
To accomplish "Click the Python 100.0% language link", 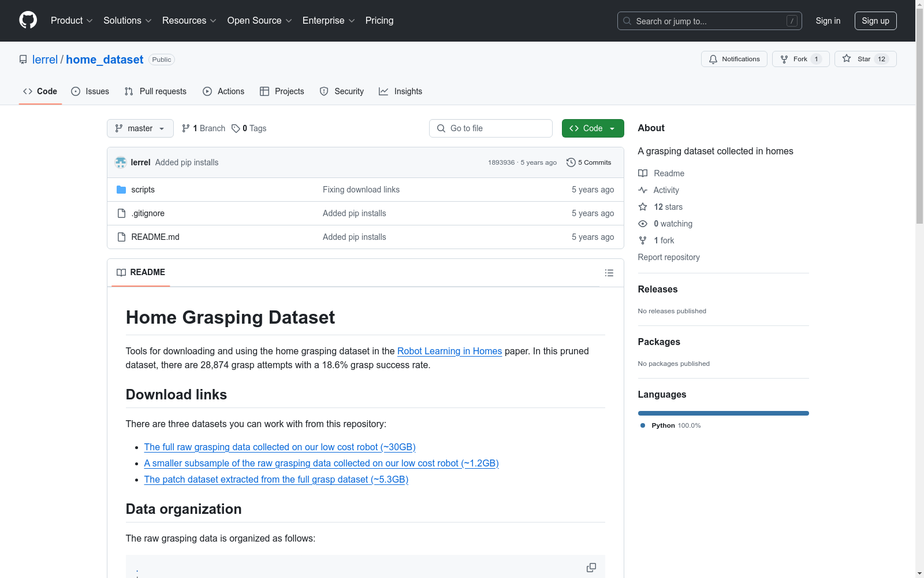I will 670,425.
